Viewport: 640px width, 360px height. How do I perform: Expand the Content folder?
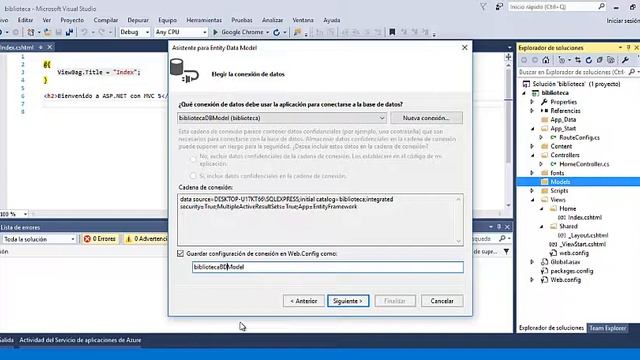(532, 146)
